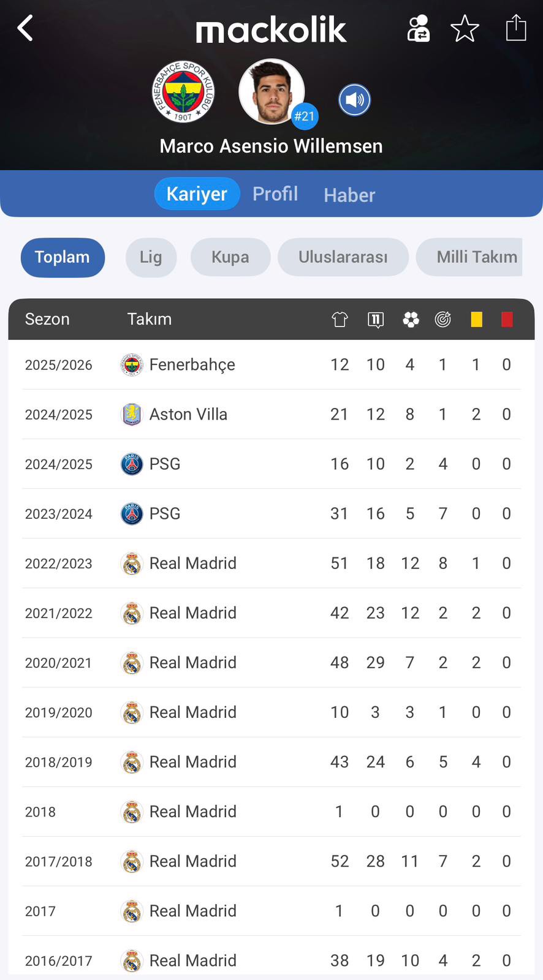
Task: Tap Marco Asensio's profile photo
Action: tap(271, 92)
